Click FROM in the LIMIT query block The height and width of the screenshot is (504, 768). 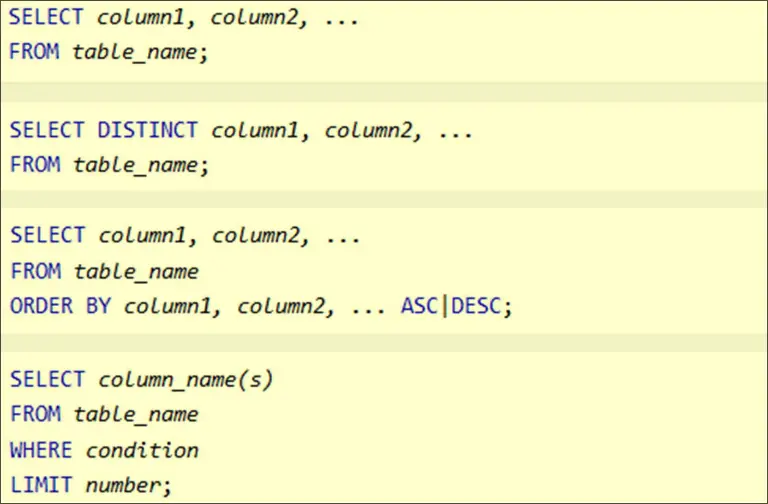click(x=35, y=414)
